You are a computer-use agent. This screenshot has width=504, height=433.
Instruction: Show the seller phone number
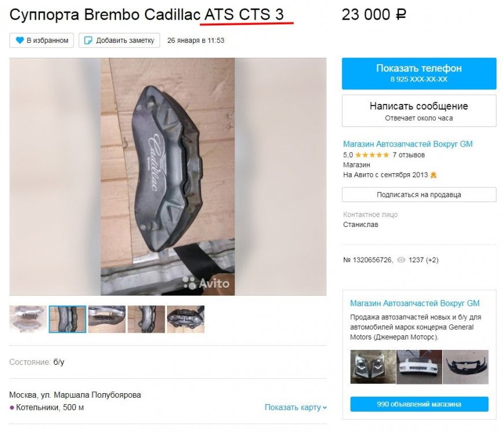coord(419,73)
